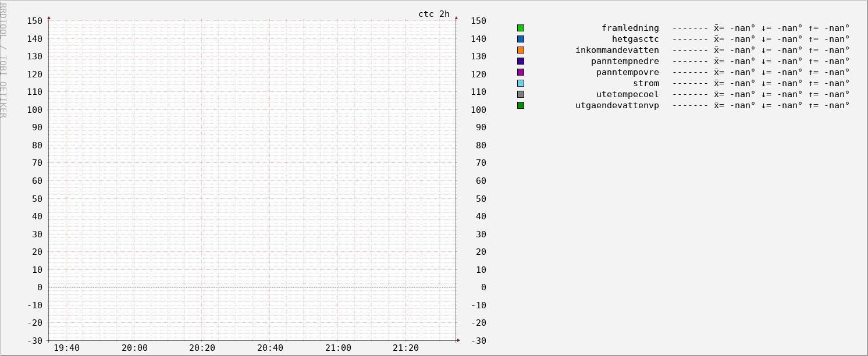Click the light blue strom swatch

[x=521, y=83]
